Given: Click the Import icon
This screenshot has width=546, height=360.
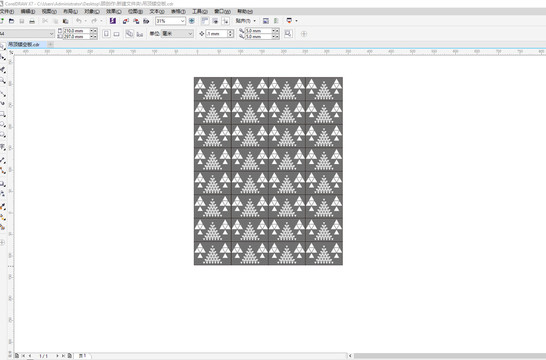Looking at the screenshot, I should click(x=126, y=21).
